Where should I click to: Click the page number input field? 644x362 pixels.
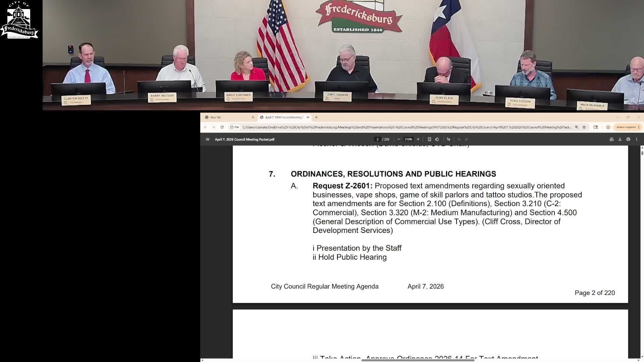point(377,139)
